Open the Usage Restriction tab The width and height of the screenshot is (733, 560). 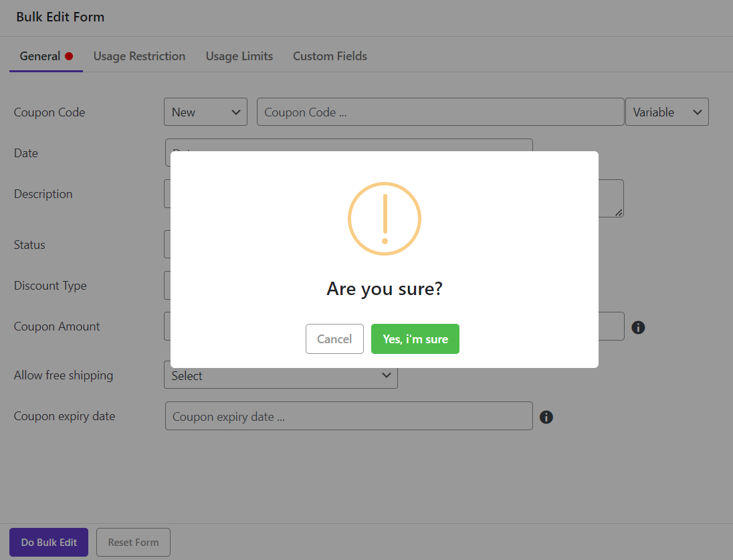[139, 56]
